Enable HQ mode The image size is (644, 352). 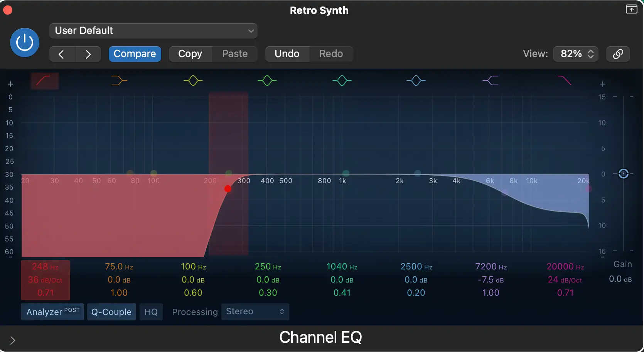click(151, 312)
